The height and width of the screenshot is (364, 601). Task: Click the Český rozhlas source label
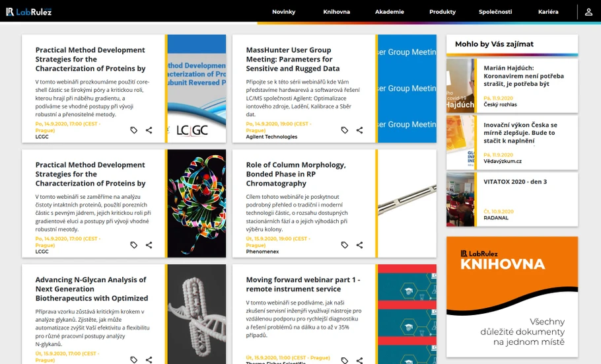click(500, 104)
